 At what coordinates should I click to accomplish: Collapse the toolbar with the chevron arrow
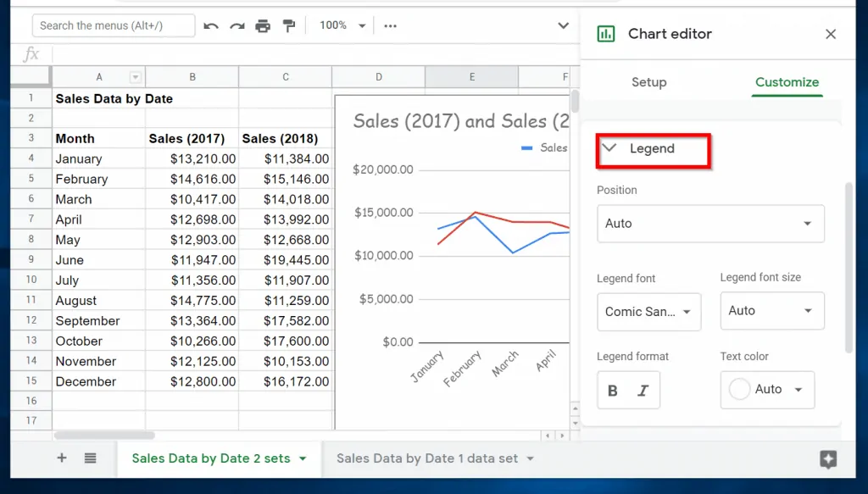pyautogui.click(x=563, y=26)
